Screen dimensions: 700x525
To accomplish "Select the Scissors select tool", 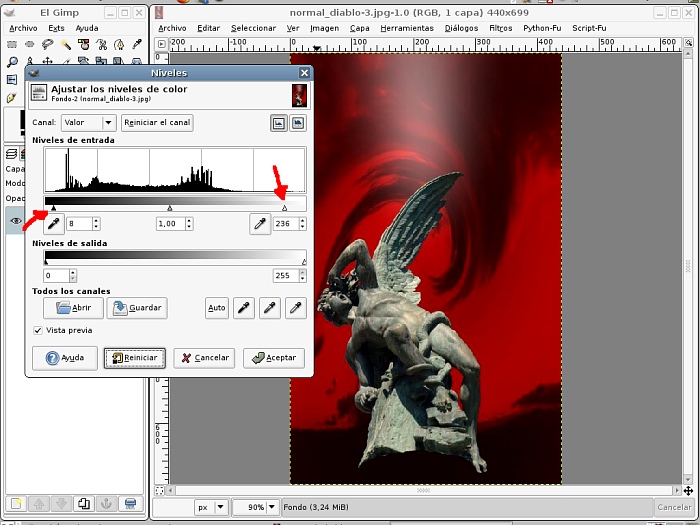I will point(101,44).
